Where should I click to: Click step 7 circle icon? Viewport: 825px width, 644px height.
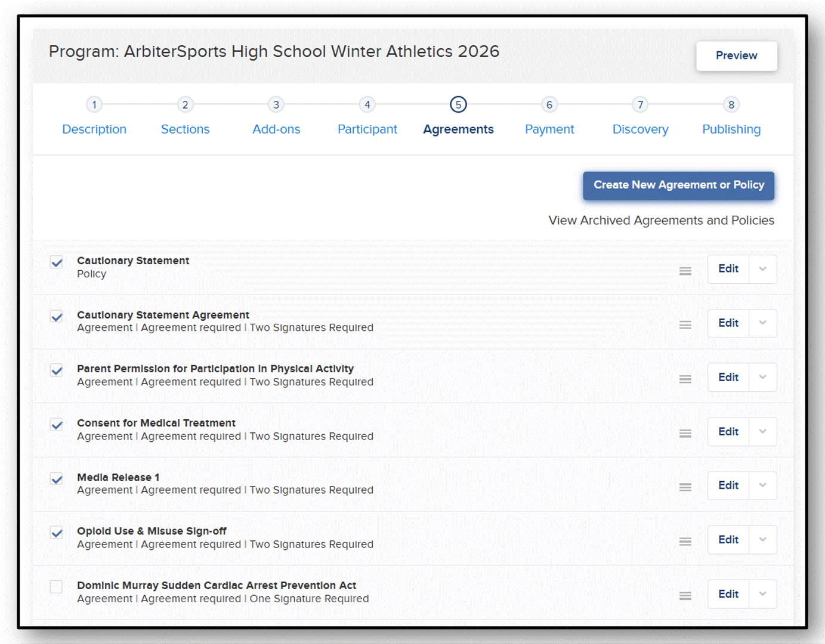pos(641,104)
